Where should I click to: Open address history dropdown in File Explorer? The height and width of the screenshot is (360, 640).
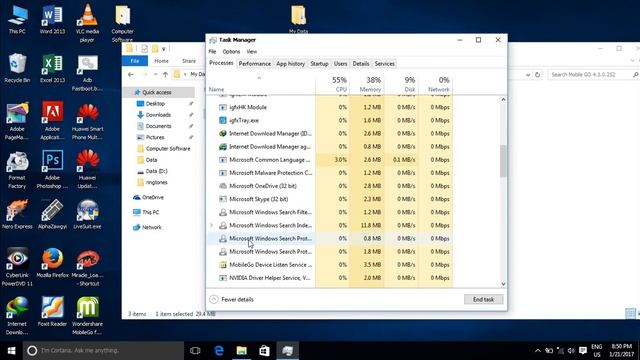pos(528,75)
